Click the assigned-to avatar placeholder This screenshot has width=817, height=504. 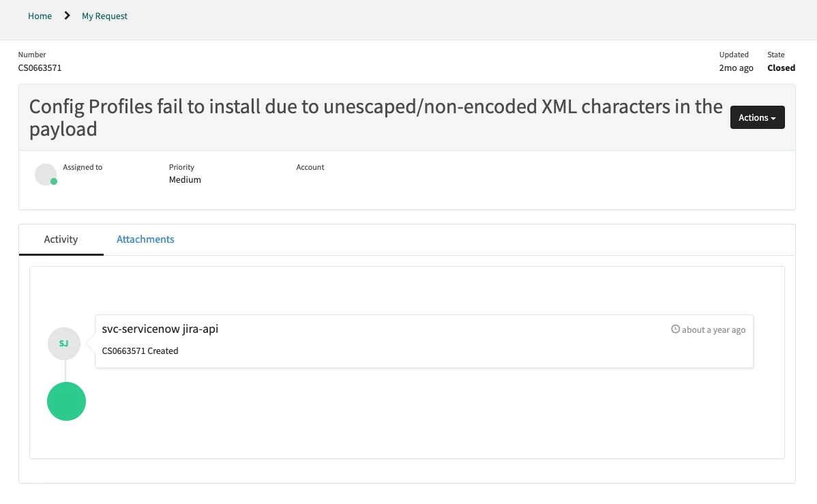coord(45,174)
